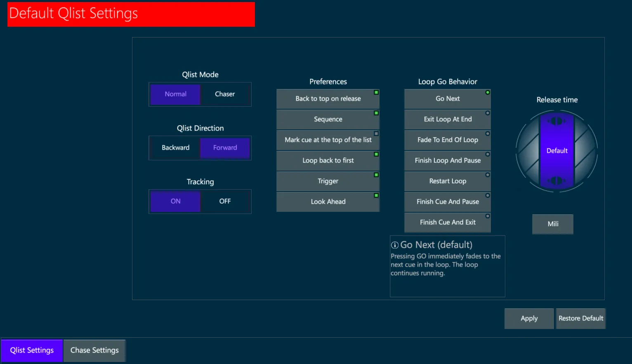
Task: Choose Fade To End Of Loop
Action: pyautogui.click(x=448, y=140)
